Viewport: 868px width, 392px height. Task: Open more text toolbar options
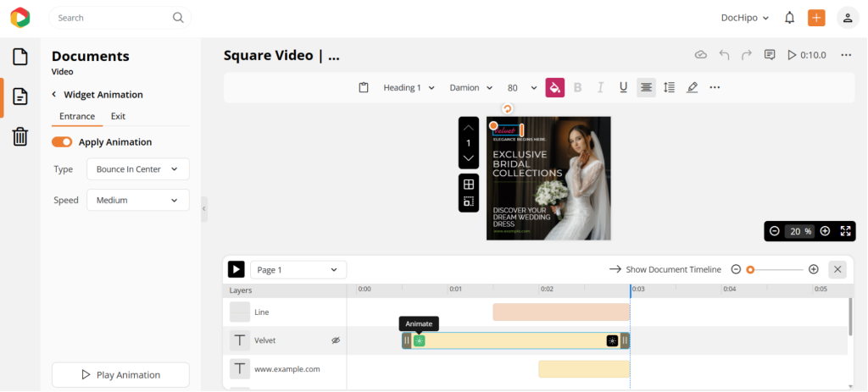[715, 87]
